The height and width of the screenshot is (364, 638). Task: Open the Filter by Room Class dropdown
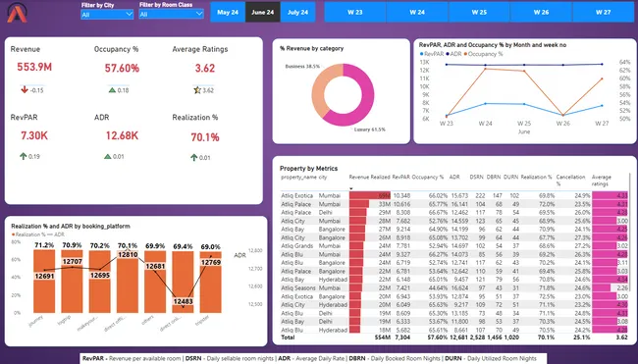pos(172,15)
